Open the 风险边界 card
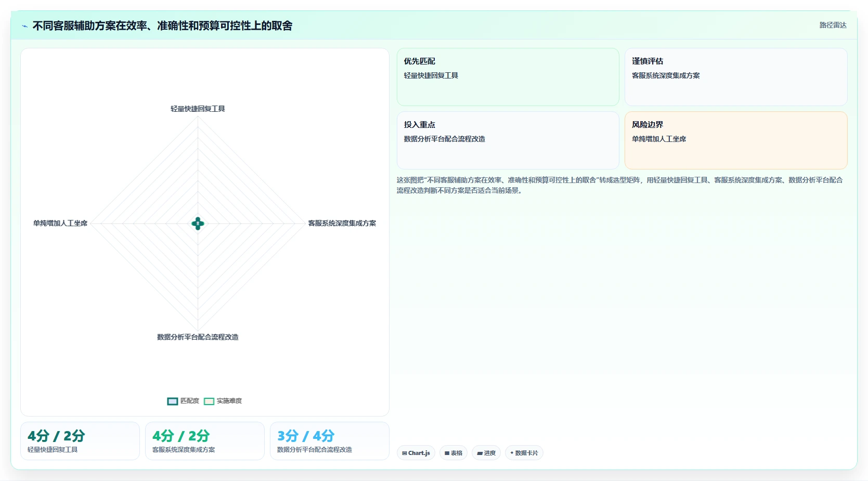Viewport: 868px width, 481px height. (736, 140)
